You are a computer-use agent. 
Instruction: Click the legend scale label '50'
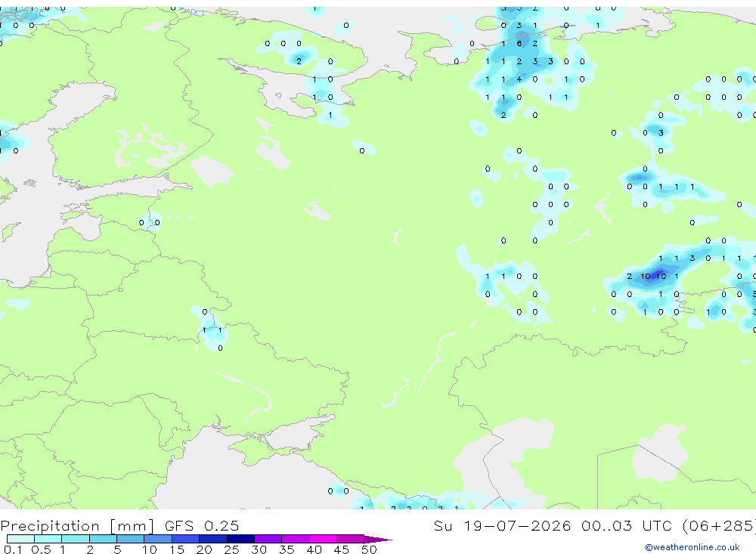point(369,549)
